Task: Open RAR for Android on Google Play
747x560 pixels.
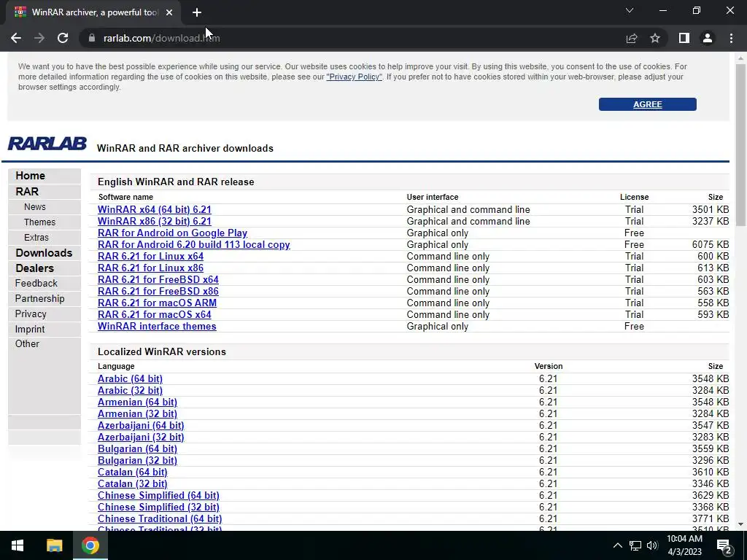Action: pos(172,233)
